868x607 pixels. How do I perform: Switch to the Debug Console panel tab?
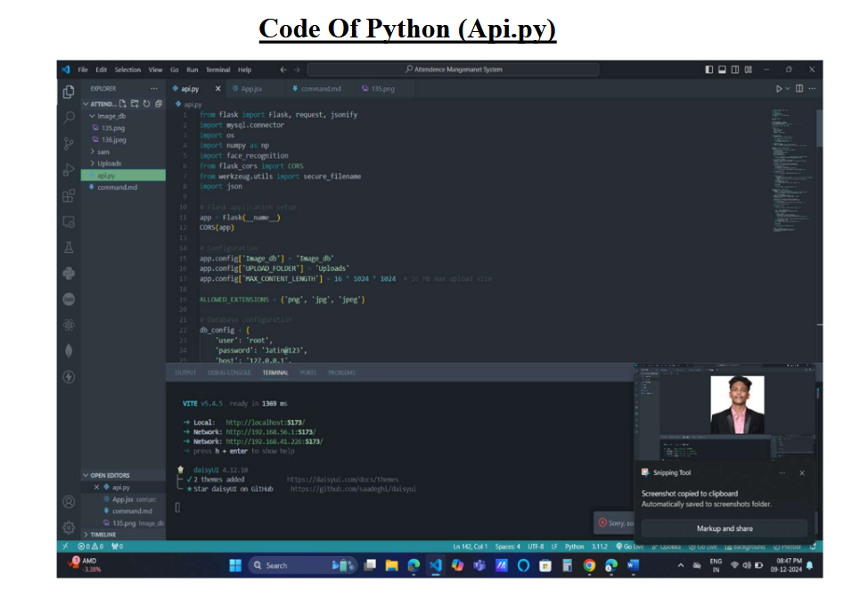point(229,373)
